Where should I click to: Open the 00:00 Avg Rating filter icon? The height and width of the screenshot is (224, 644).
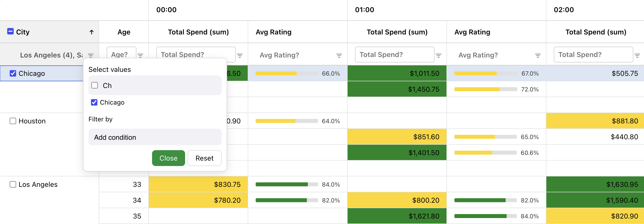(x=339, y=56)
